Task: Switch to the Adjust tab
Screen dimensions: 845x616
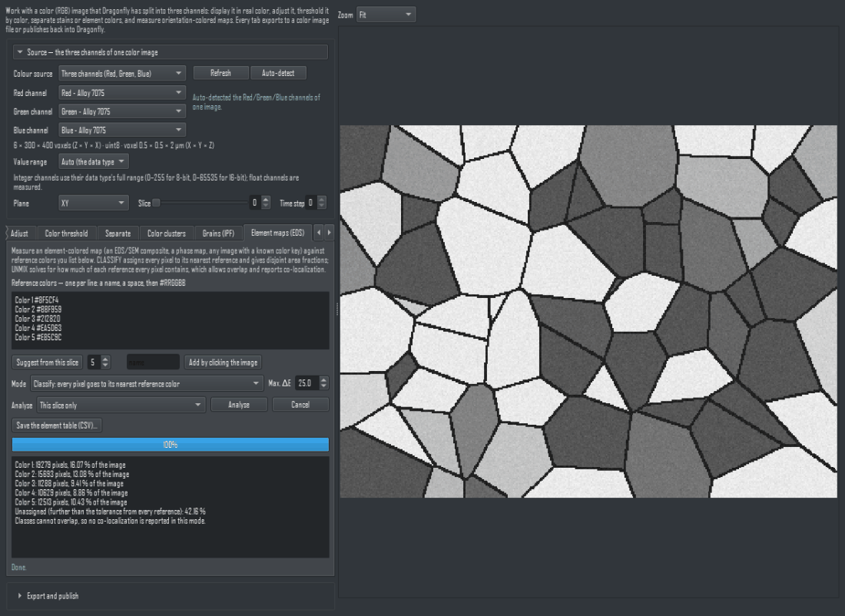Action: [20, 233]
